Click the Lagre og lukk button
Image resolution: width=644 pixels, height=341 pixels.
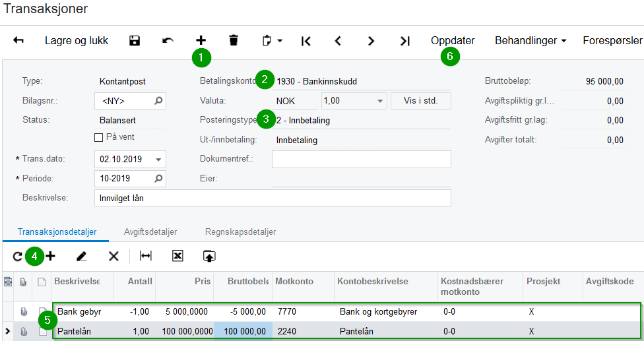tap(77, 41)
